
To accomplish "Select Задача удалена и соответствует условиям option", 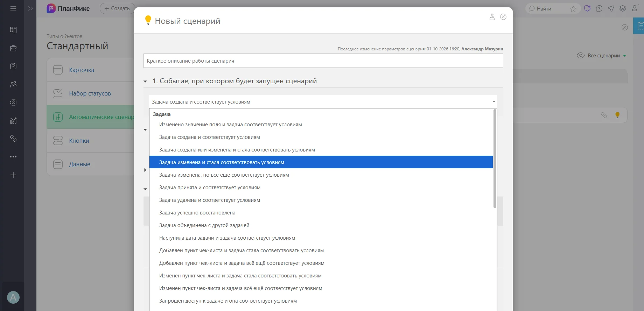I will pos(321,200).
